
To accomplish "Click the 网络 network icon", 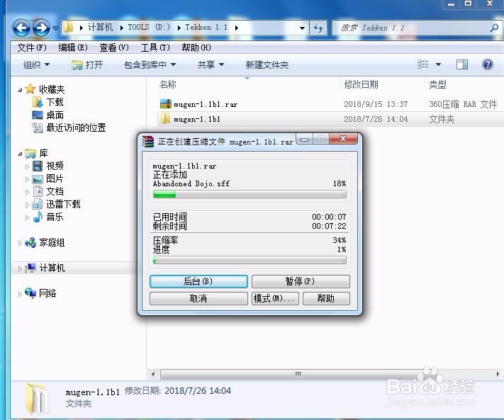I will [30, 293].
